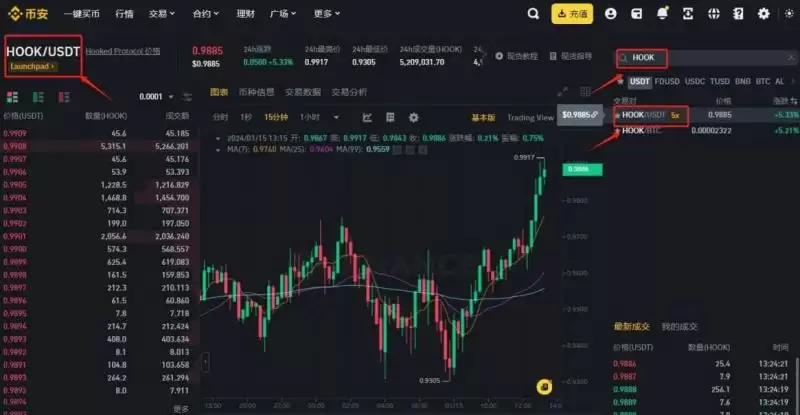Open the chart indicators icon

click(367, 117)
